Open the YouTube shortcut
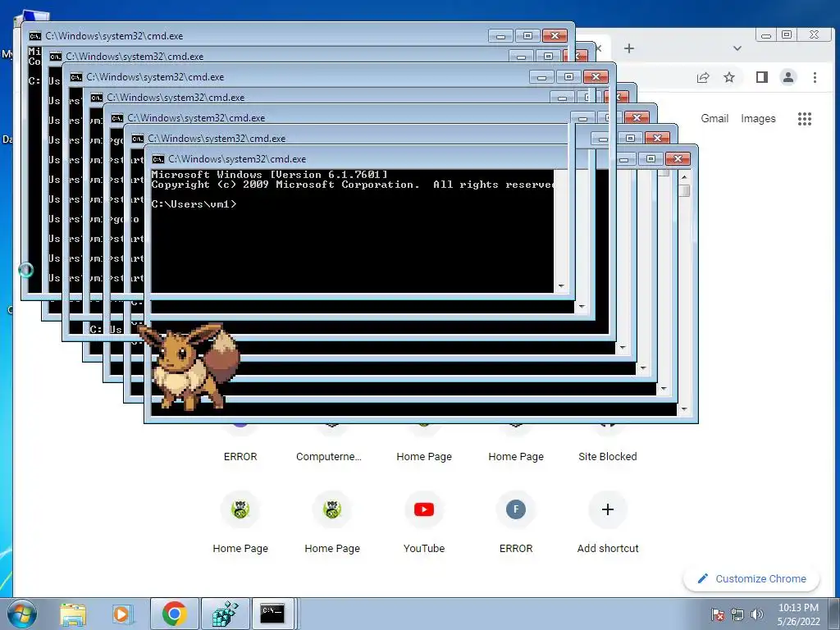The image size is (840, 630). pos(424,509)
